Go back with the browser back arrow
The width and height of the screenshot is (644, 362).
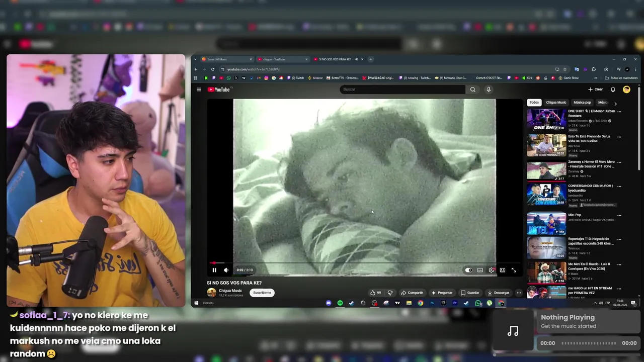click(x=196, y=69)
